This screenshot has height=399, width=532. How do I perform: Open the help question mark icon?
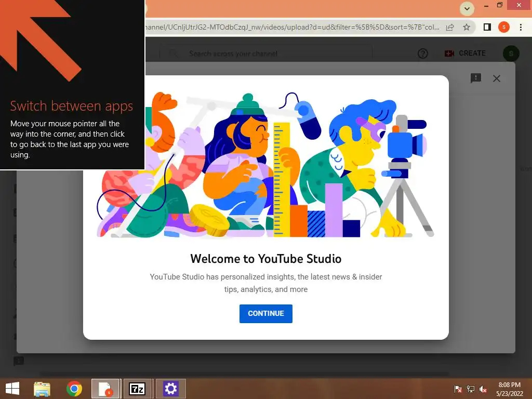coord(422,54)
